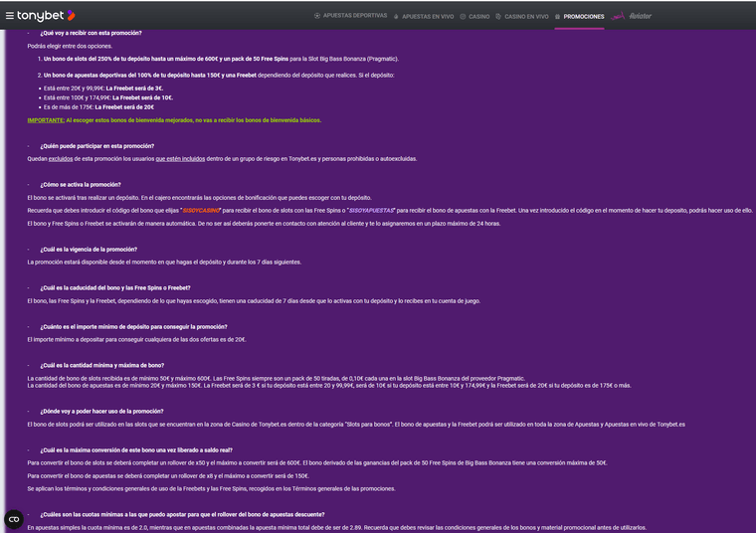Click 'La Freebet será de 10€' line
This screenshot has height=533, width=756.
coord(108,97)
